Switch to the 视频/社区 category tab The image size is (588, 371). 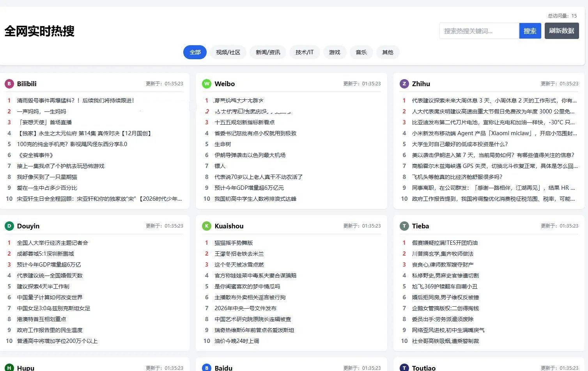point(228,52)
